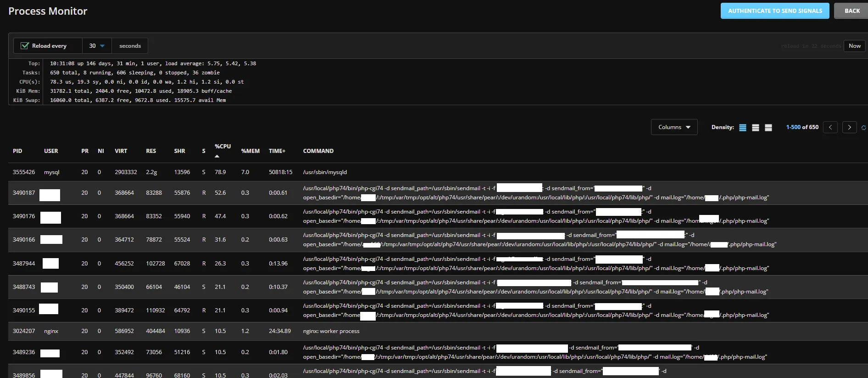
Task: Click the KiB Swap summary line
Action: point(138,100)
